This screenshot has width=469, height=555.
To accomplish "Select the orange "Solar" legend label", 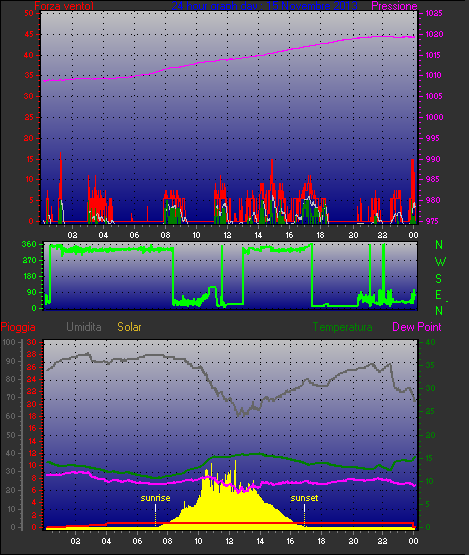I will 129,327.
